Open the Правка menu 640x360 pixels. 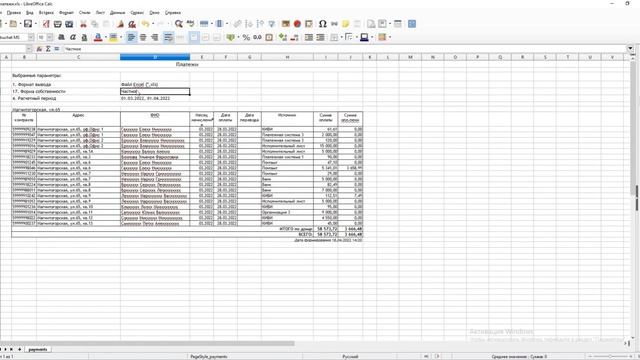13,13
